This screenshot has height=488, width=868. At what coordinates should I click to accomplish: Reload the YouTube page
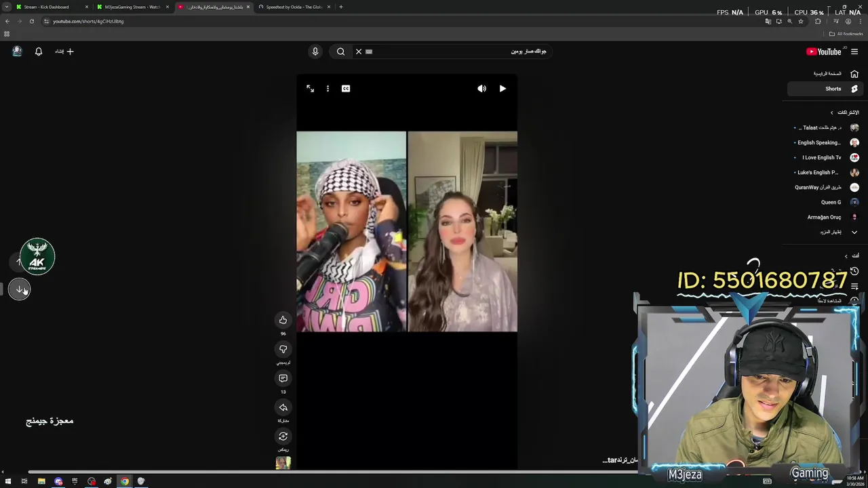31,21
